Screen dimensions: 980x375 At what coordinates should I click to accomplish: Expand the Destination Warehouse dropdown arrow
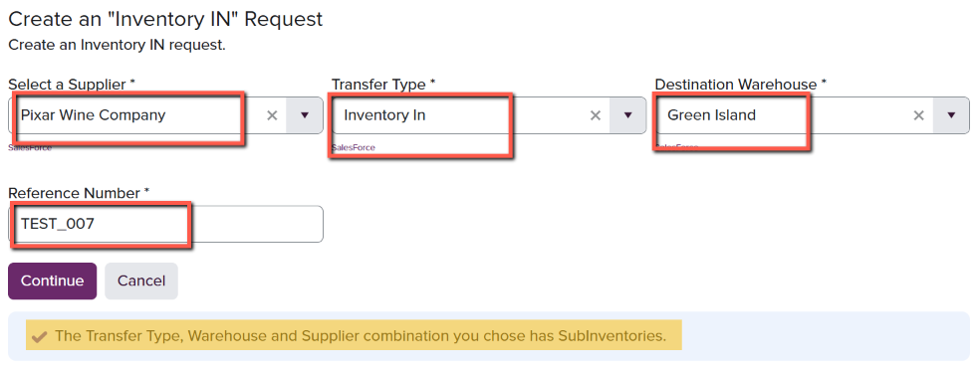tap(951, 115)
